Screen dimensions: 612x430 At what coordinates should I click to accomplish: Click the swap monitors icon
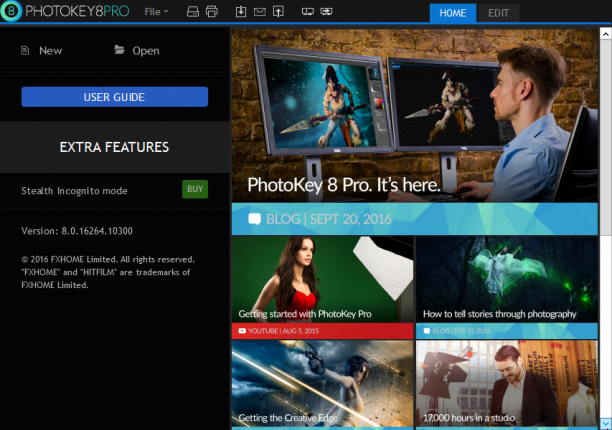(x=326, y=12)
